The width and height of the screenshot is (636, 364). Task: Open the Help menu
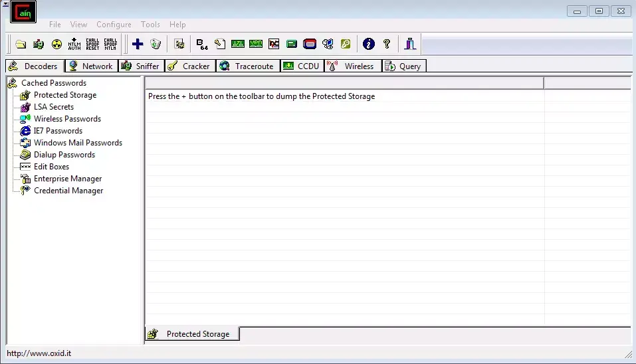pos(177,25)
